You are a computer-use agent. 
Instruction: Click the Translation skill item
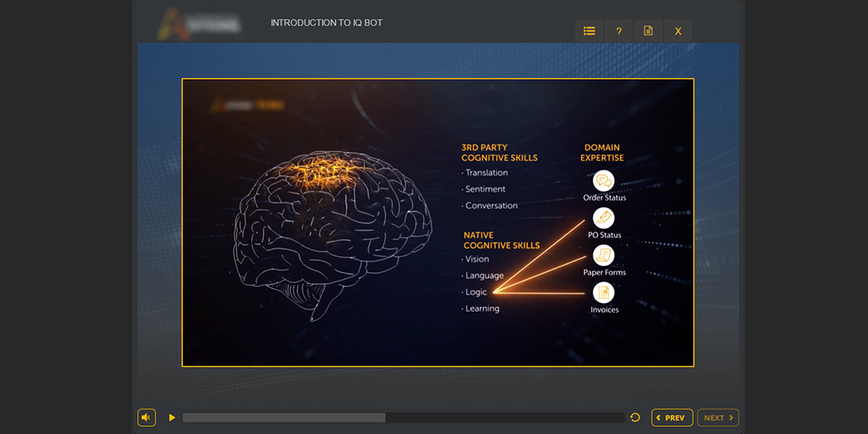click(x=486, y=173)
